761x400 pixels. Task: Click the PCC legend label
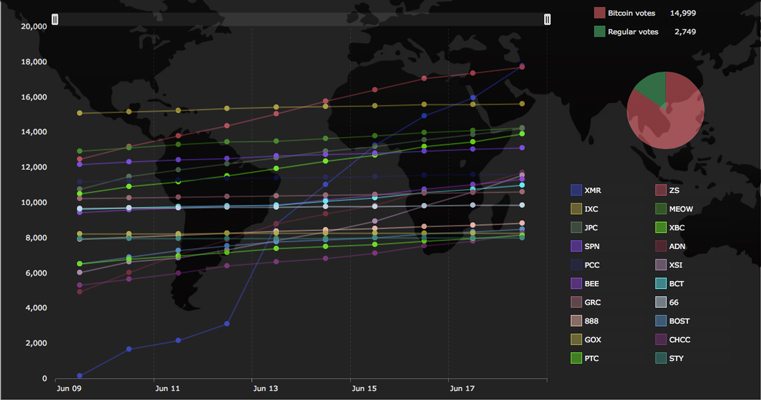point(592,265)
